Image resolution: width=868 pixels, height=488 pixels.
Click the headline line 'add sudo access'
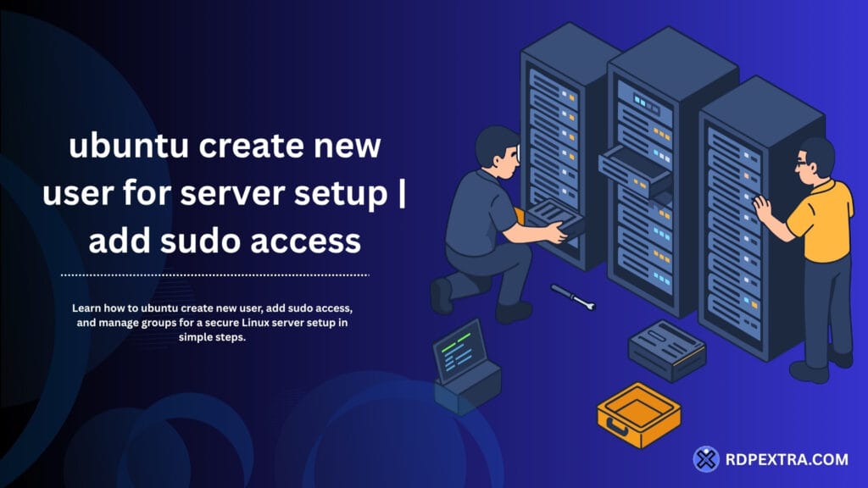pos(225,241)
